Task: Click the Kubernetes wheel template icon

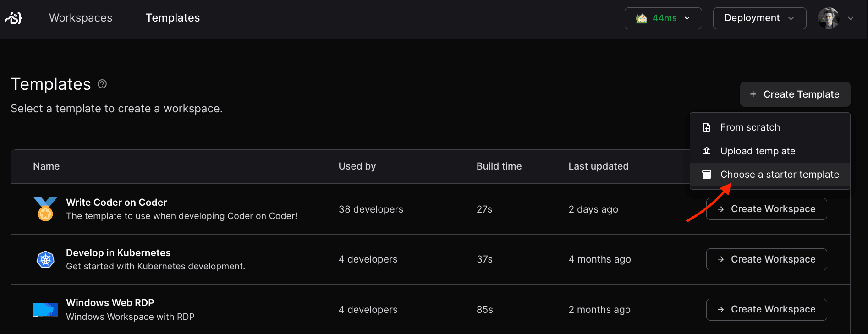Action: coord(45,259)
